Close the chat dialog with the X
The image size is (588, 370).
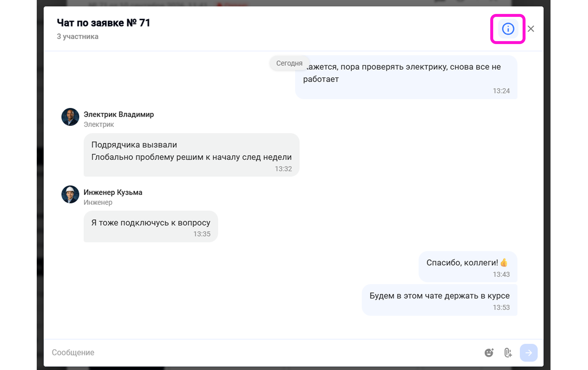point(531,29)
